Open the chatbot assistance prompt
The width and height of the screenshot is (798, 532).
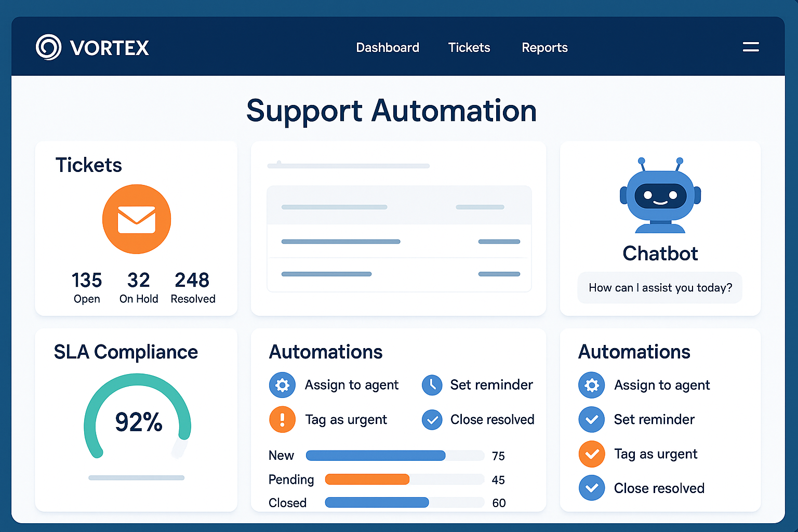660,287
